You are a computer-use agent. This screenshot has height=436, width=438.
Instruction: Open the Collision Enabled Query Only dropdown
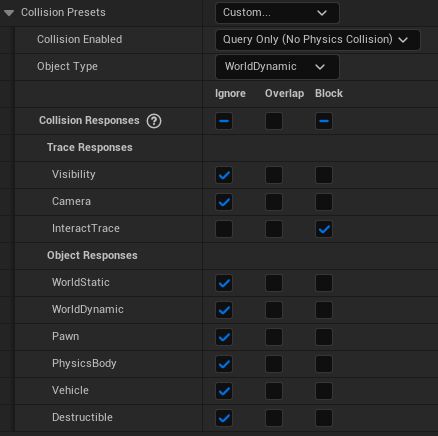318,40
